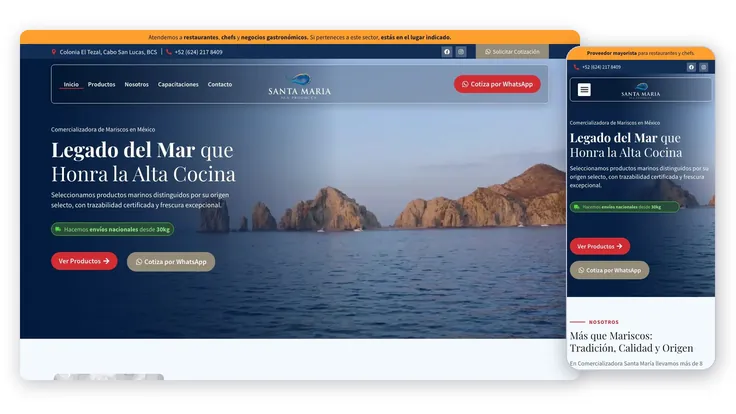Click Ver Productos in the mobile view

(x=599, y=246)
